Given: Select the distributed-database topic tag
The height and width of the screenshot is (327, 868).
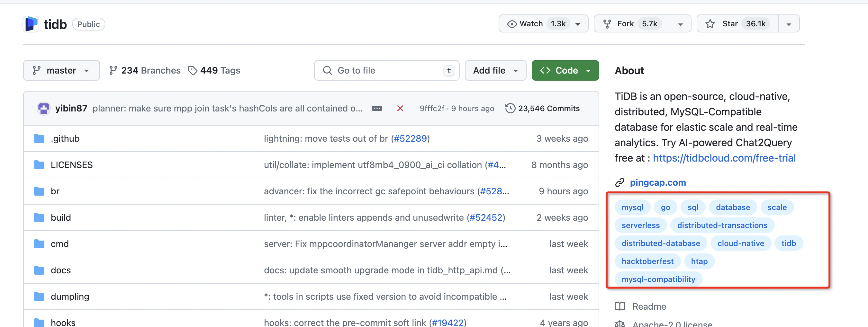Looking at the screenshot, I should (x=661, y=243).
